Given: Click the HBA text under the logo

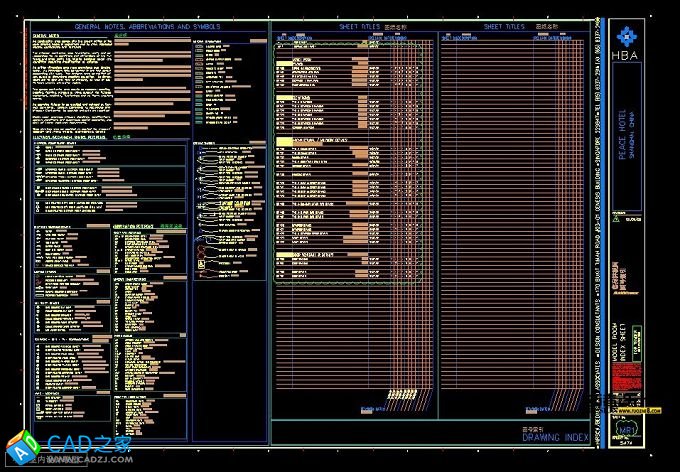Looking at the screenshot, I should (627, 55).
